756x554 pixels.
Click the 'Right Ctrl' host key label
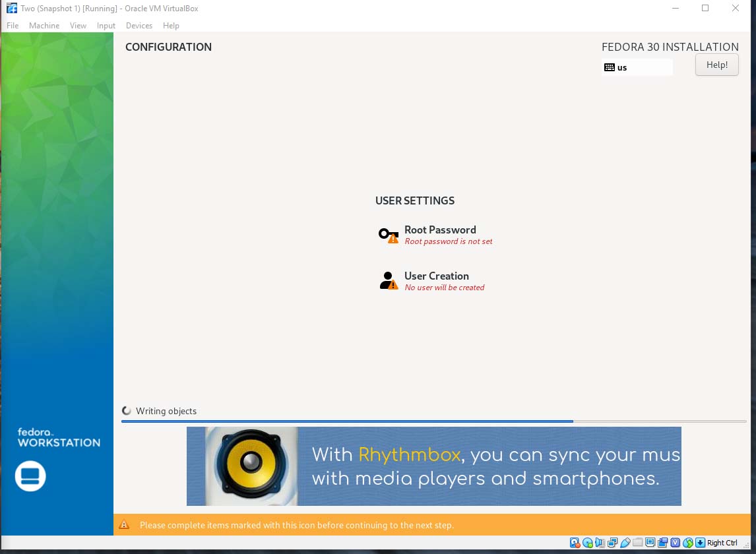coord(722,543)
